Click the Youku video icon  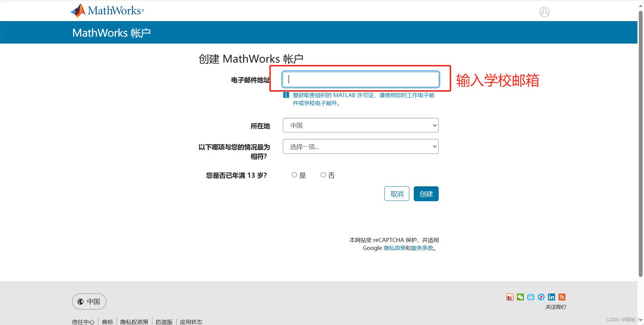541,297
